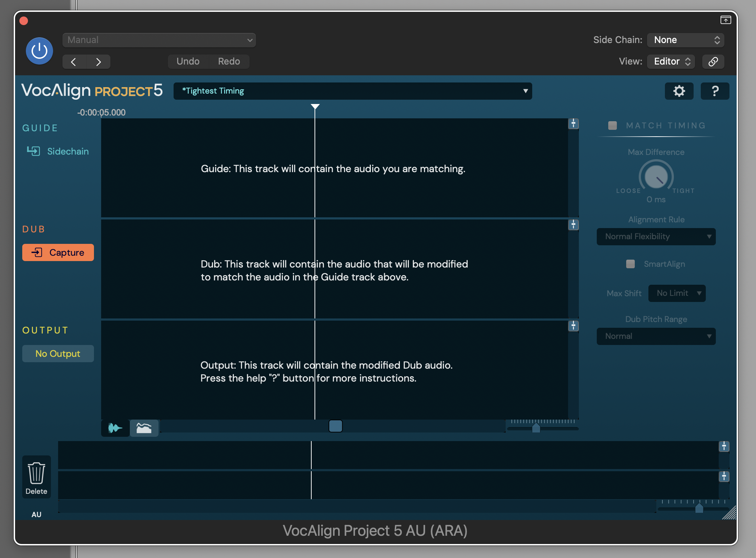Toggle the blue plugin power button
The width and height of the screenshot is (756, 558).
(39, 51)
